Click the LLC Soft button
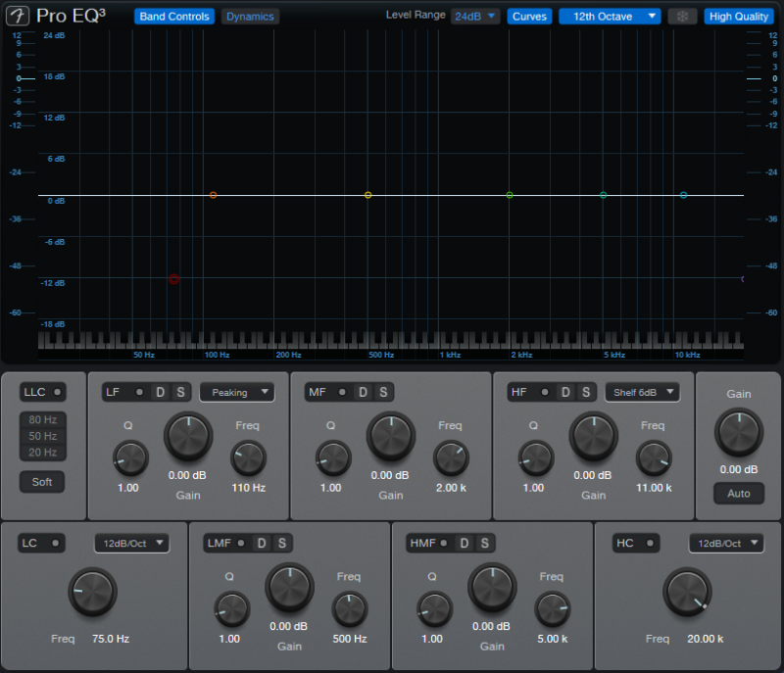The width and height of the screenshot is (784, 673). [42, 482]
